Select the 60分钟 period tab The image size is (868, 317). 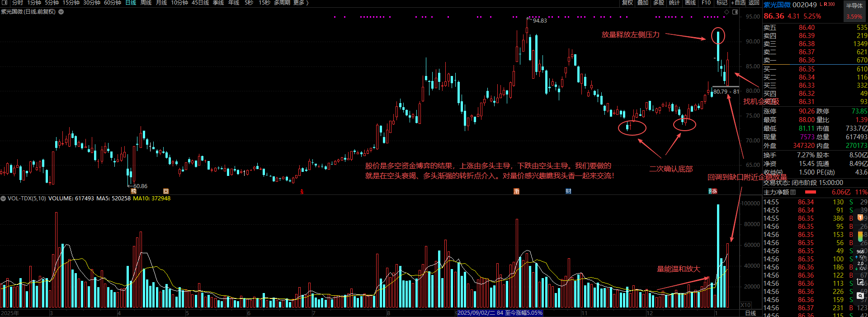(112, 3)
